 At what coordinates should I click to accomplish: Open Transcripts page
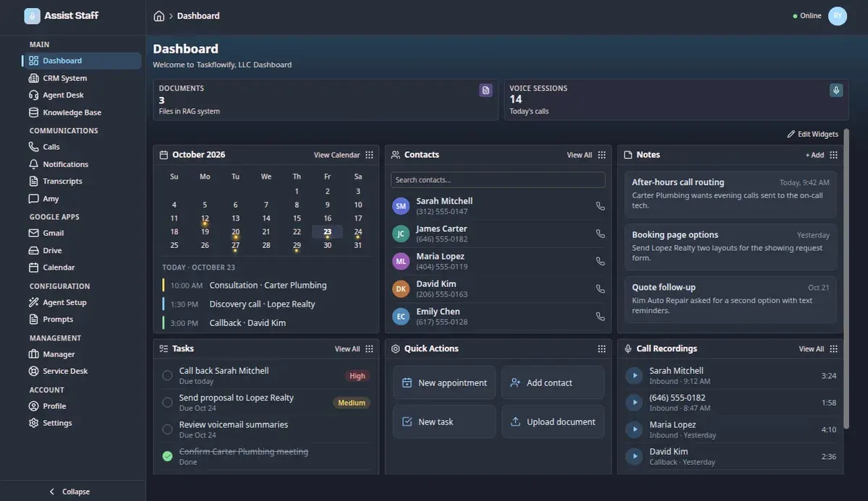(x=82, y=181)
